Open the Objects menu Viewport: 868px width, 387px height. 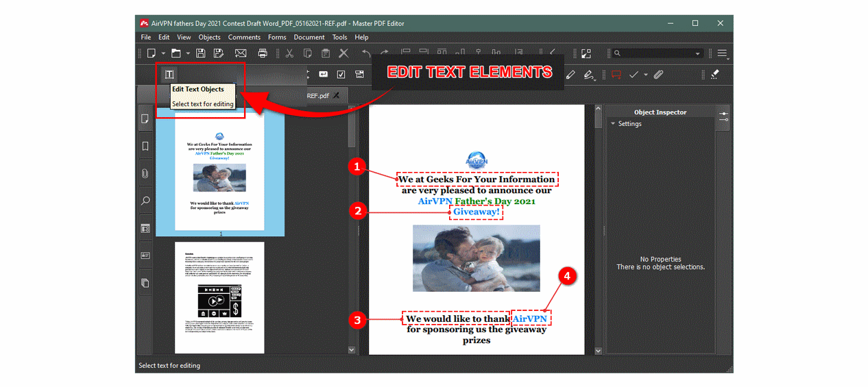(x=210, y=37)
